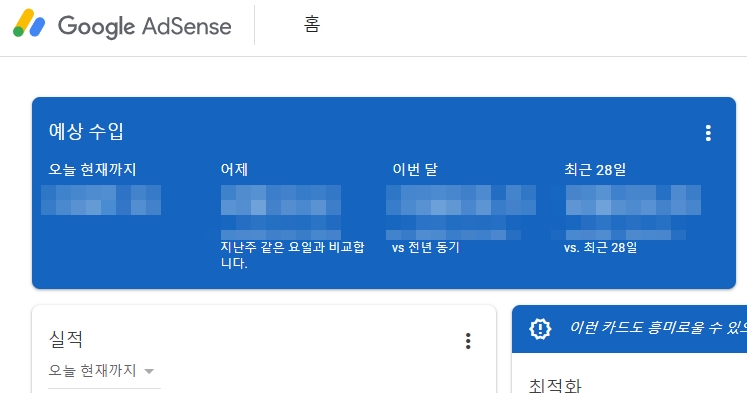
Task: Open the 실적 card three-dot menu
Action: point(468,341)
